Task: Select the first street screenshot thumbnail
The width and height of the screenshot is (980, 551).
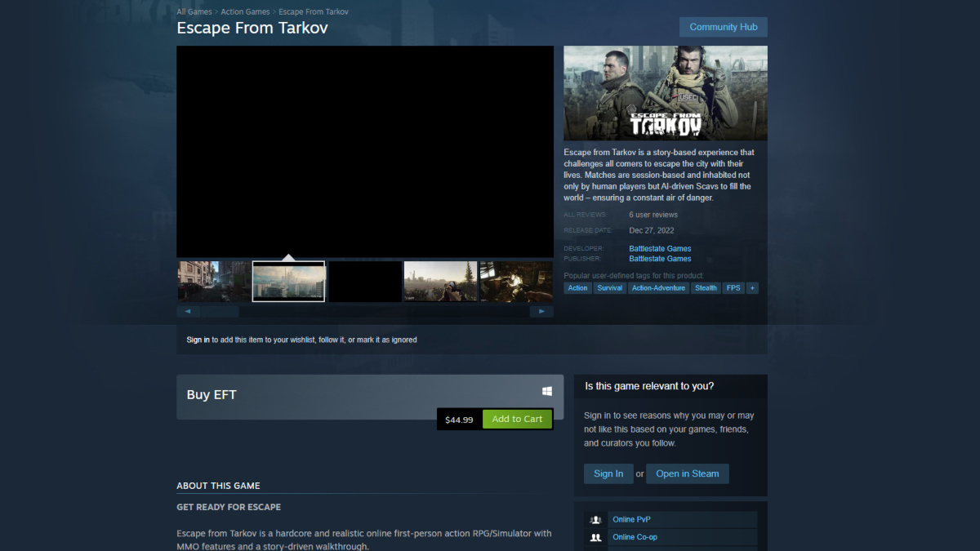Action: 214,282
